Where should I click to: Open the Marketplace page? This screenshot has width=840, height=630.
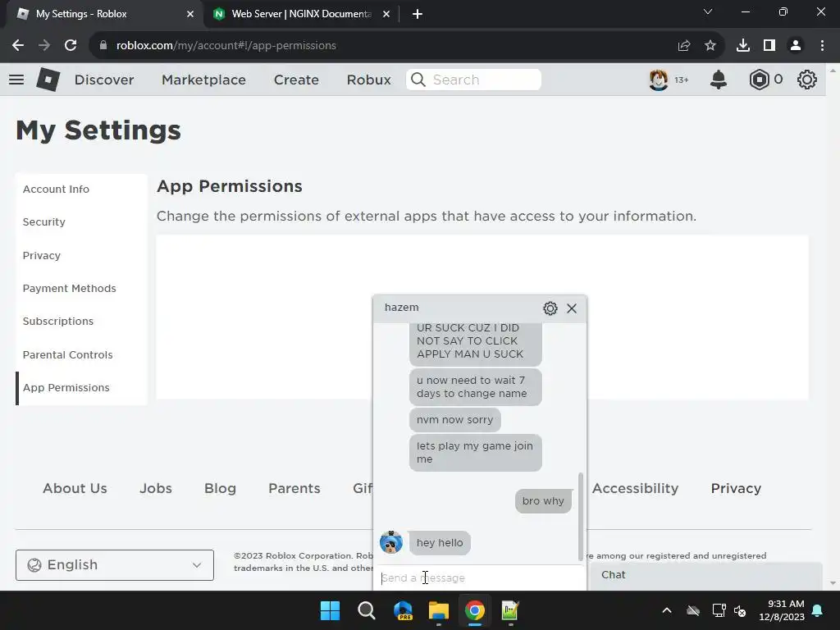pos(203,80)
